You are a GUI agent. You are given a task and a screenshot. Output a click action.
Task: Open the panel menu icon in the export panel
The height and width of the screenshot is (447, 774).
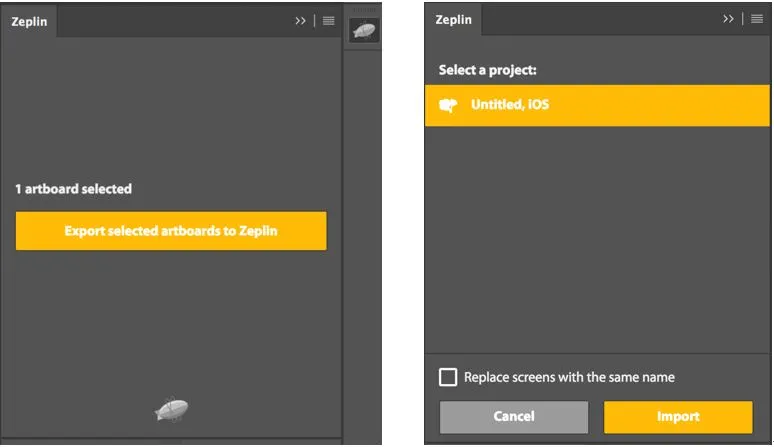tap(329, 20)
